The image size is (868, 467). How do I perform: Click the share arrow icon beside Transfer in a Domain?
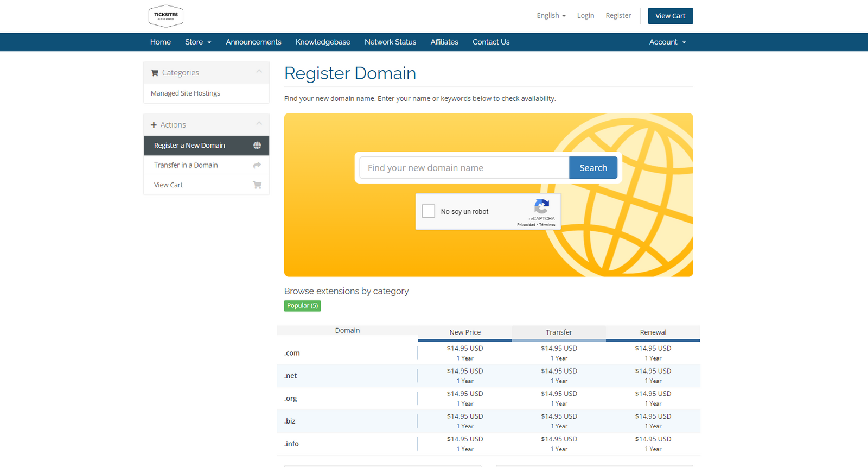(x=257, y=165)
